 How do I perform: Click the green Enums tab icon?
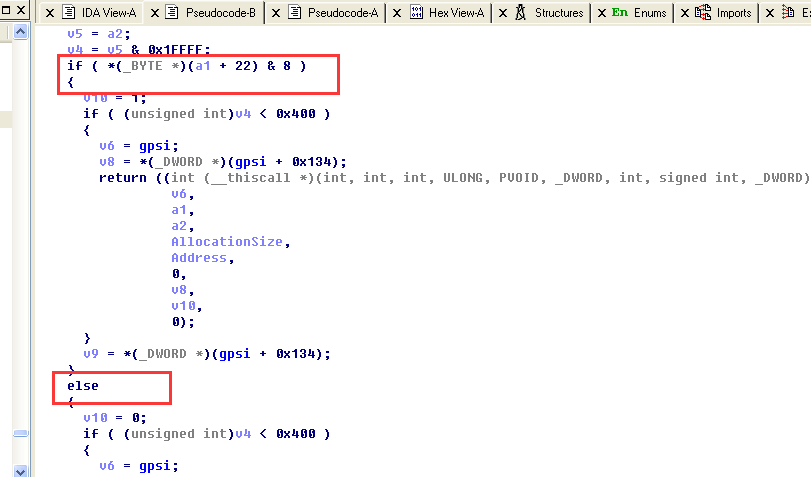[620, 13]
